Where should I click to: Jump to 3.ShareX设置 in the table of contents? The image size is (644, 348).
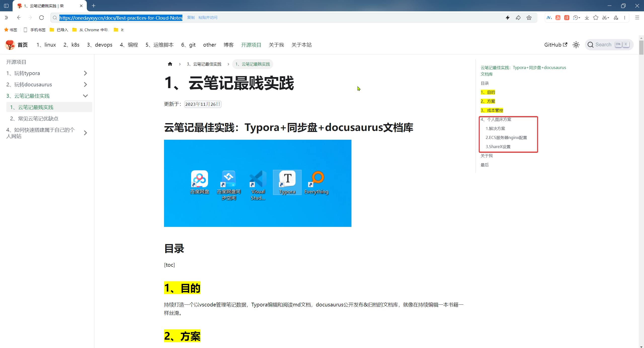(x=498, y=147)
